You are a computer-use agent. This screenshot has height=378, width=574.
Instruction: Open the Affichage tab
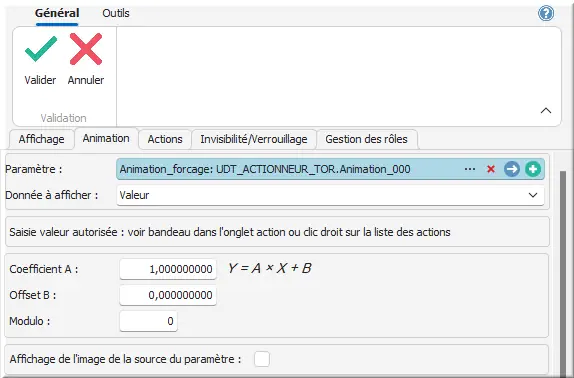tap(41, 139)
